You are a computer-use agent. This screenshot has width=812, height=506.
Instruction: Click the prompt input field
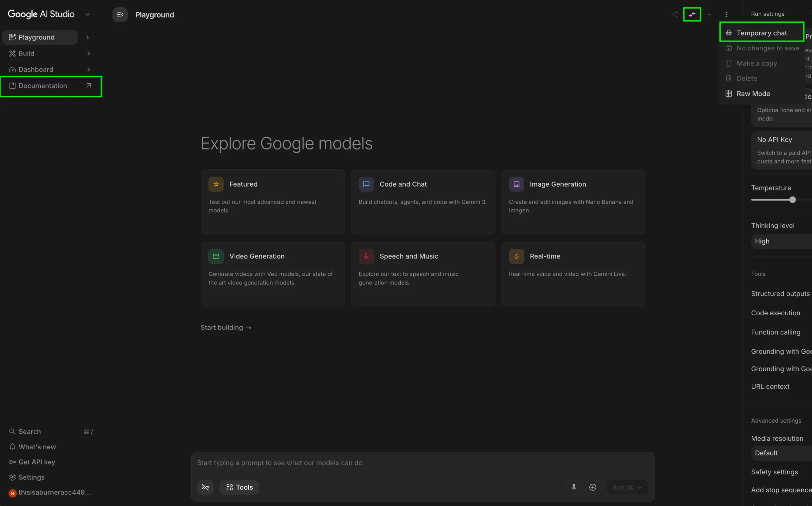[x=369, y=463]
